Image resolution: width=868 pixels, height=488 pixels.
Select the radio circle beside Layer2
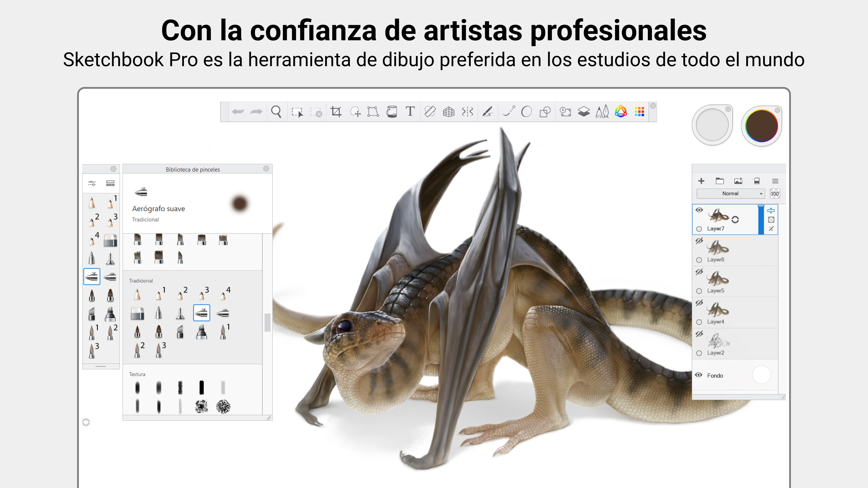coord(699,353)
